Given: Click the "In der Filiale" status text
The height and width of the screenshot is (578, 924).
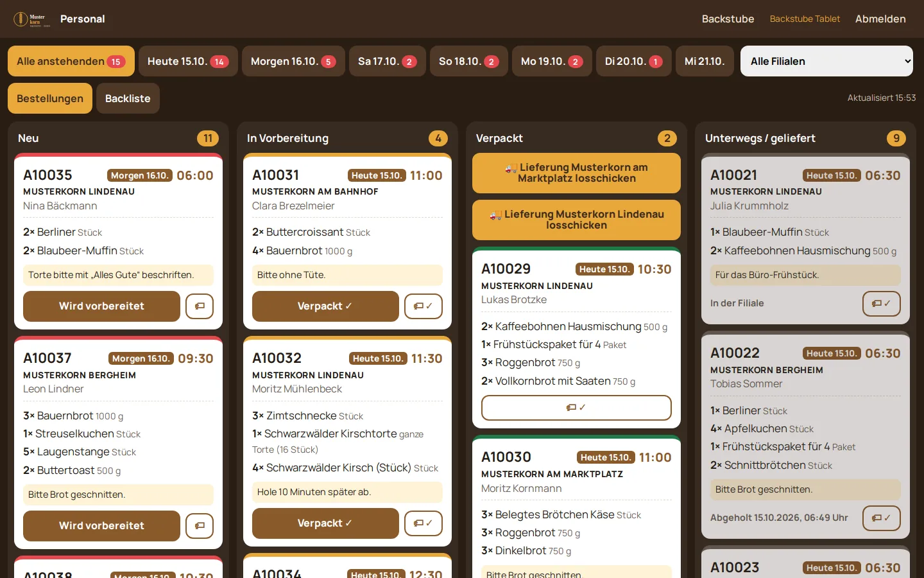Looking at the screenshot, I should pyautogui.click(x=737, y=303).
